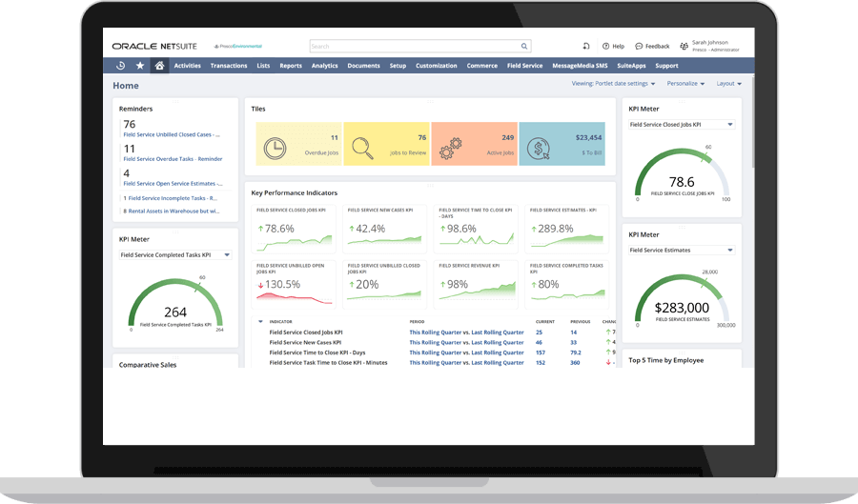Click current value 157 in indicator table
858x504 pixels.
click(x=541, y=353)
